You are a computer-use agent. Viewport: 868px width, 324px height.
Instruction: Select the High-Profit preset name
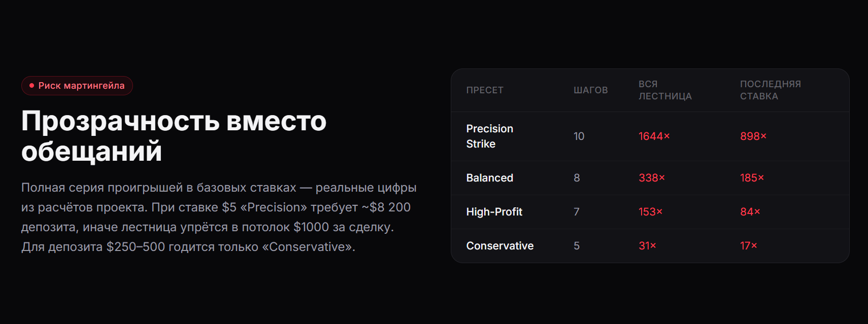pos(494,212)
